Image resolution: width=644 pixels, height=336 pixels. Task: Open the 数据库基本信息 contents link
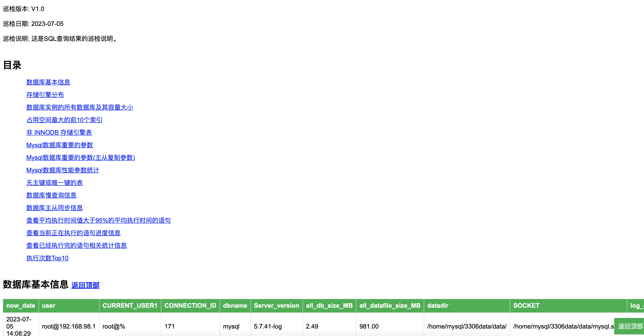(x=48, y=82)
